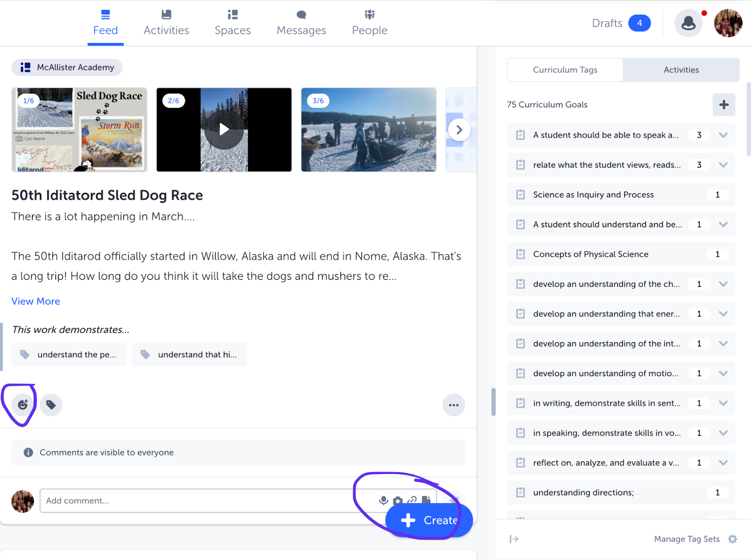Record an audio comment with the microphone
Viewport: 751px width, 560px height.
coord(383,500)
